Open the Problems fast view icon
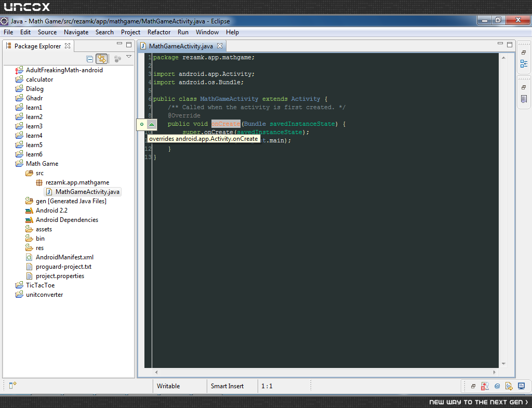 point(485,386)
